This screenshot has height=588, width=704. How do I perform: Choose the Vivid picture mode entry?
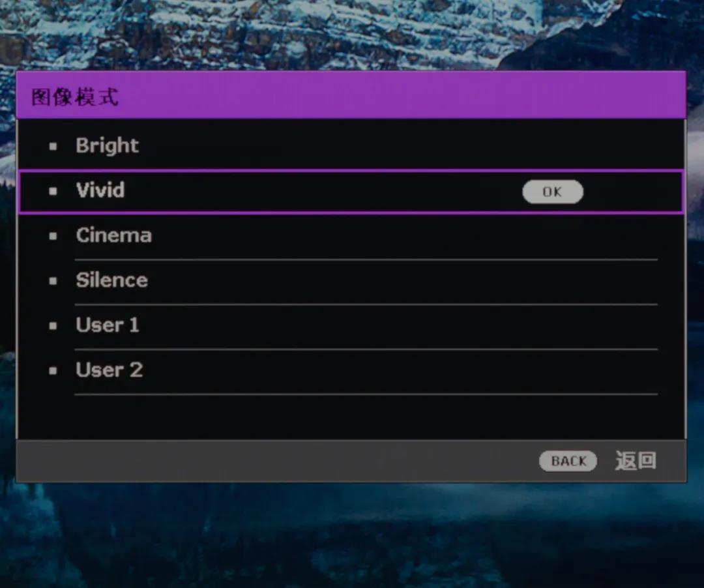[x=100, y=190]
